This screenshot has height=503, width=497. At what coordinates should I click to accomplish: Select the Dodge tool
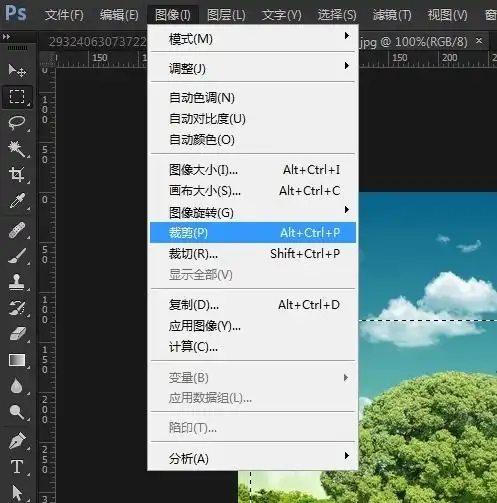tap(17, 412)
